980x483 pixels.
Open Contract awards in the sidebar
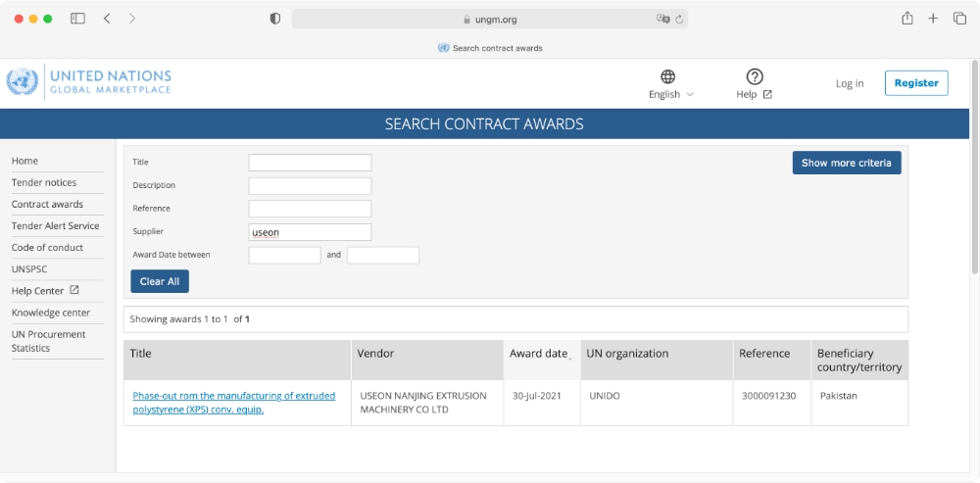click(47, 205)
